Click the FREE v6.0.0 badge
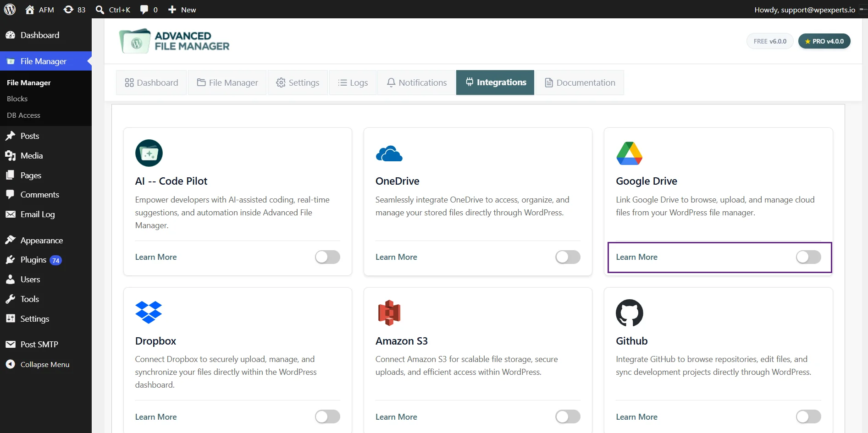 pyautogui.click(x=770, y=41)
